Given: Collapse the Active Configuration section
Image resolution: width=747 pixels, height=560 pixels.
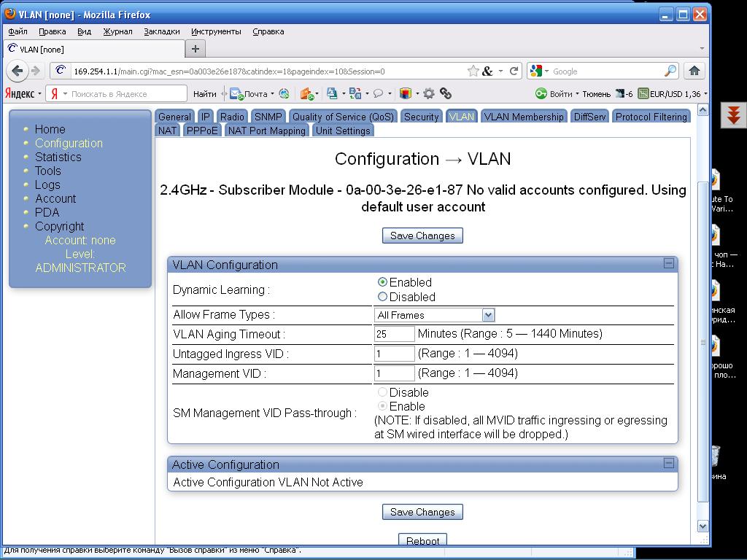Looking at the screenshot, I should click(x=668, y=463).
